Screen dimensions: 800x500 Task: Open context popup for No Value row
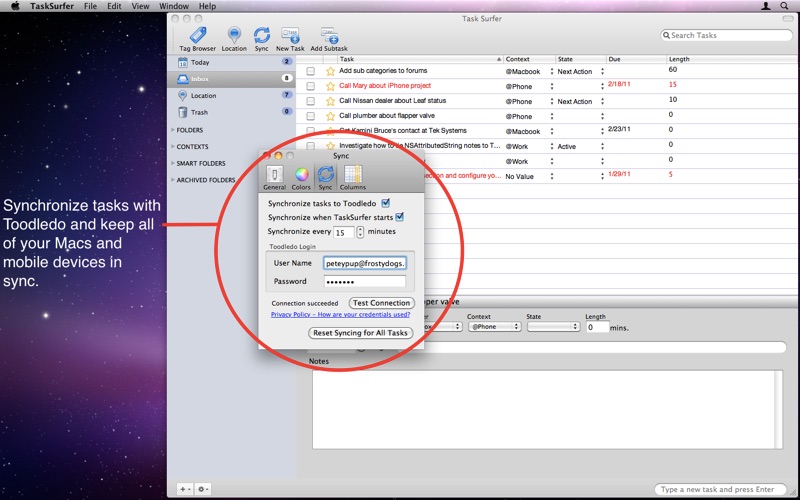pyautogui.click(x=552, y=176)
